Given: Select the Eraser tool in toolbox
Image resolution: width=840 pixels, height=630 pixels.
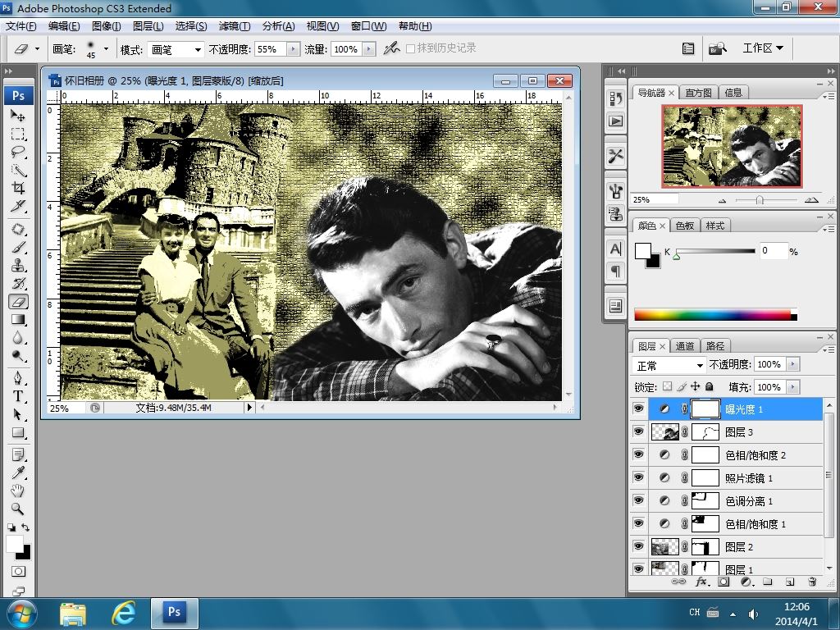Looking at the screenshot, I should click(18, 302).
